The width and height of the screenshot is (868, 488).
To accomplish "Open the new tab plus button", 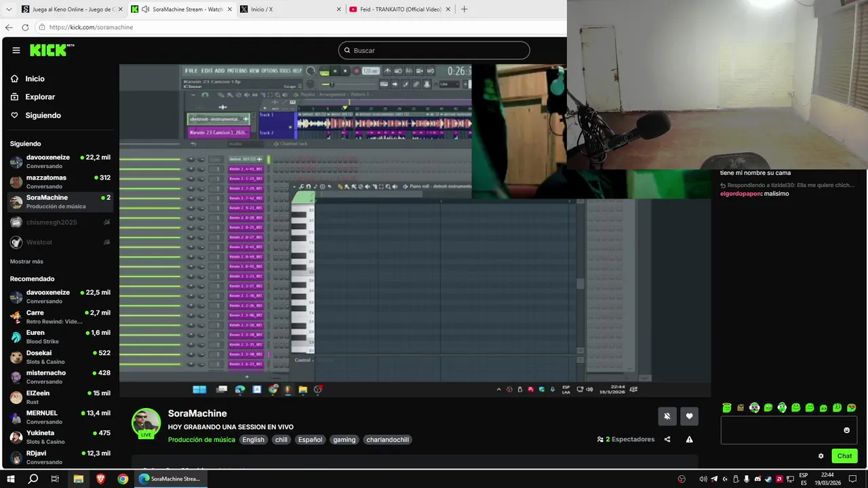I will click(x=465, y=9).
